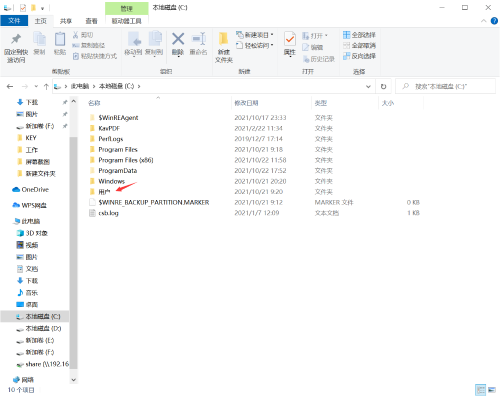Open 视频 in the sidebar
The image size is (500, 396).
click(27, 245)
